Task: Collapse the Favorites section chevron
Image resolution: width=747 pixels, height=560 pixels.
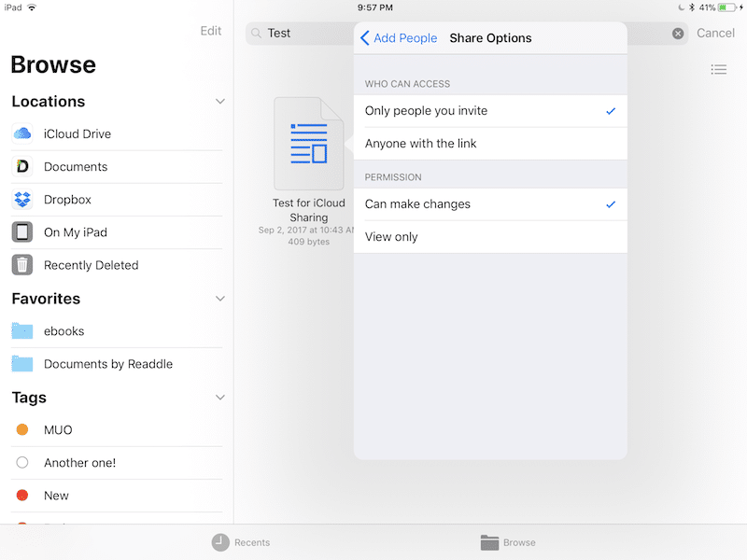Action: pos(220,299)
